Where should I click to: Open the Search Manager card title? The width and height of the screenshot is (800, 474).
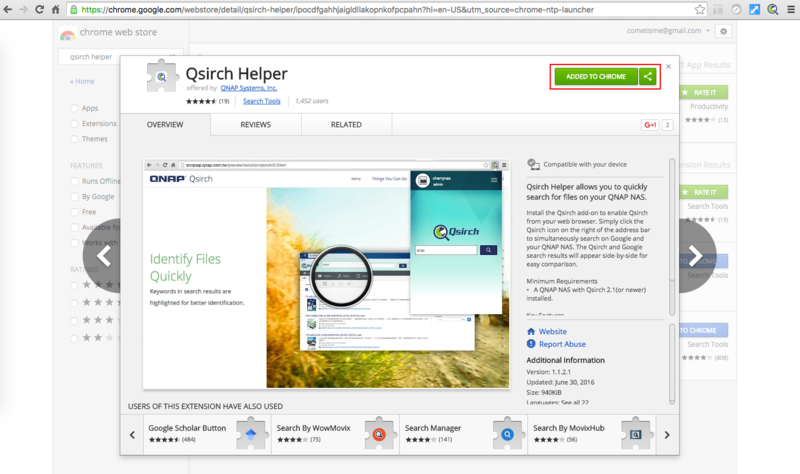(433, 428)
